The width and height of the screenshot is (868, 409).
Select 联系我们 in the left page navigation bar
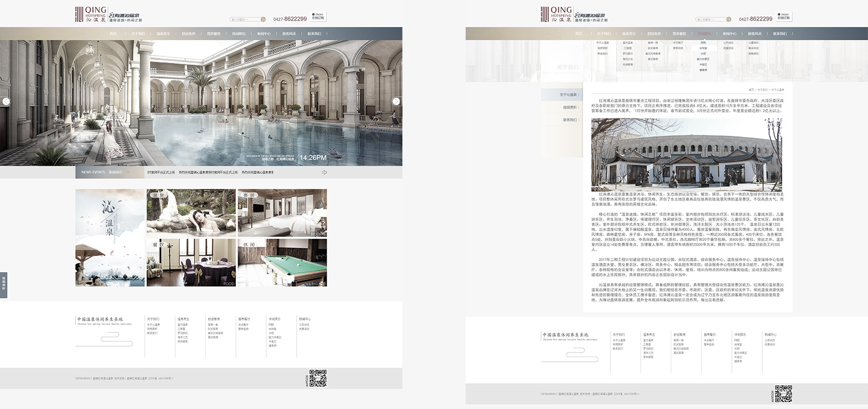(x=314, y=34)
